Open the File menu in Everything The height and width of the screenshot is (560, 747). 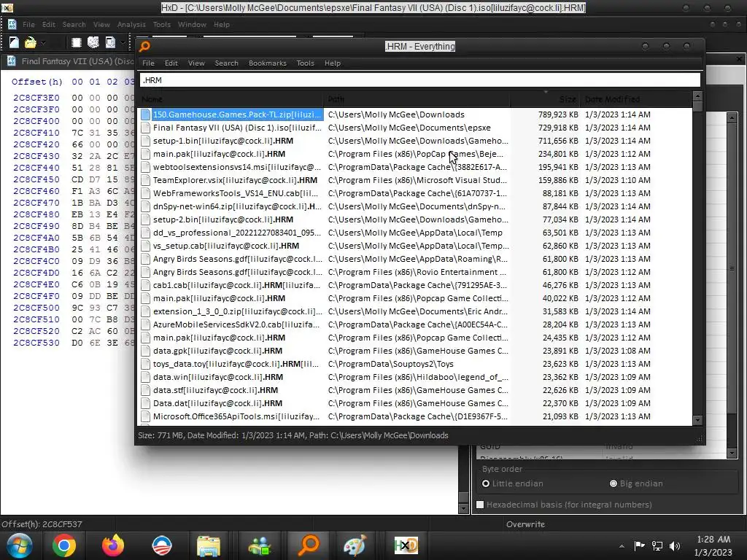coord(148,63)
